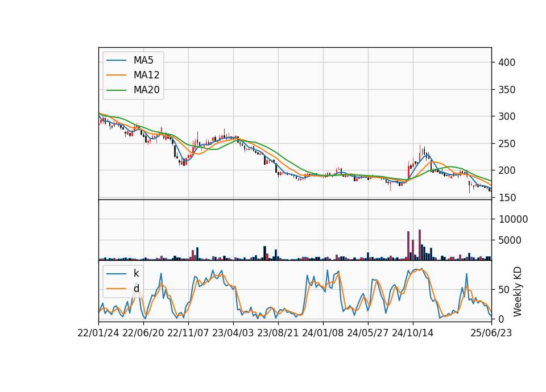Click the green MA20 legend line sample
The height and width of the screenshot is (392, 546).
coord(116,90)
